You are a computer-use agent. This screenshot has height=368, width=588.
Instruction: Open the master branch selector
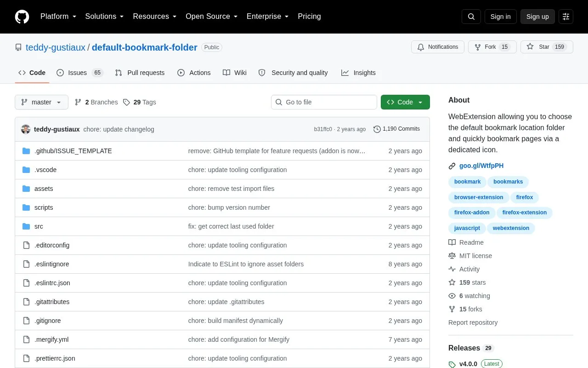click(x=41, y=102)
